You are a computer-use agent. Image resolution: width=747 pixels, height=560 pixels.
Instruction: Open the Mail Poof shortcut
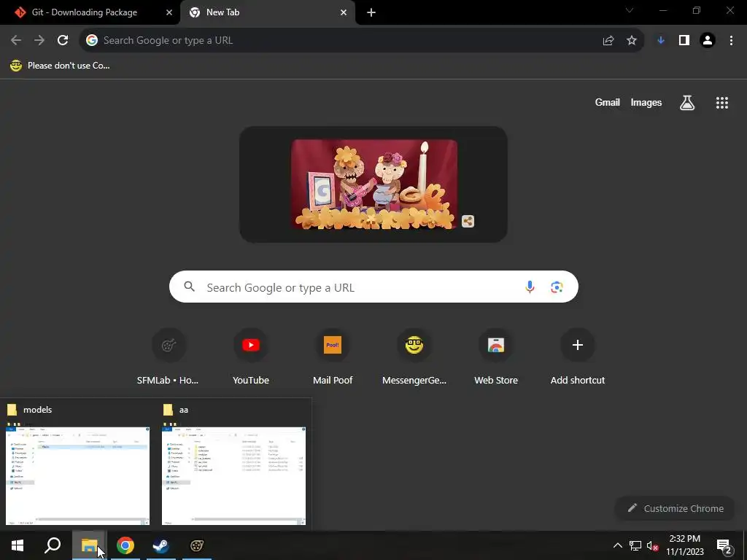(x=333, y=357)
